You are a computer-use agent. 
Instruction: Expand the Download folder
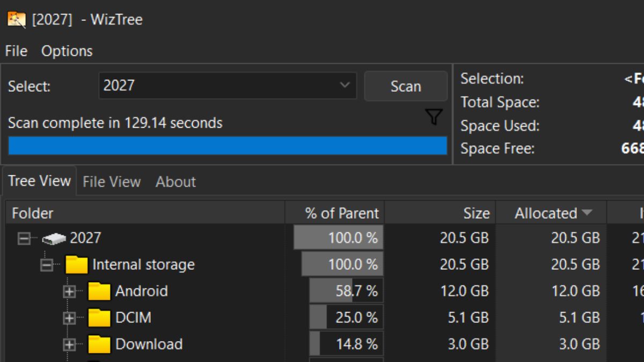[69, 344]
